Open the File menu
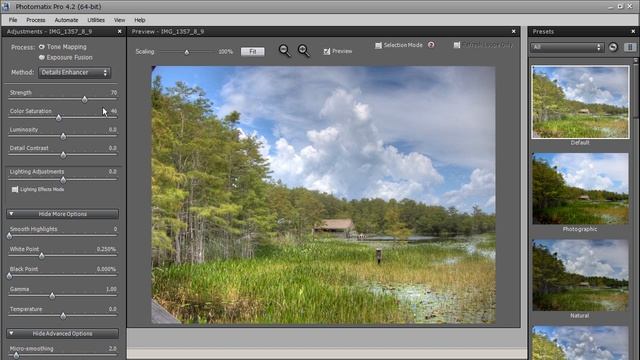The height and width of the screenshot is (360, 640). tap(13, 20)
